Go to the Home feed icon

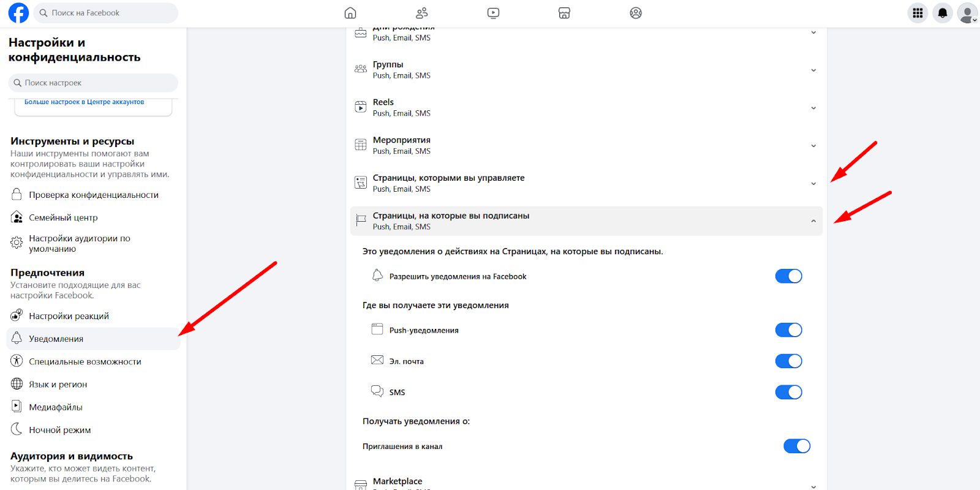tap(350, 13)
